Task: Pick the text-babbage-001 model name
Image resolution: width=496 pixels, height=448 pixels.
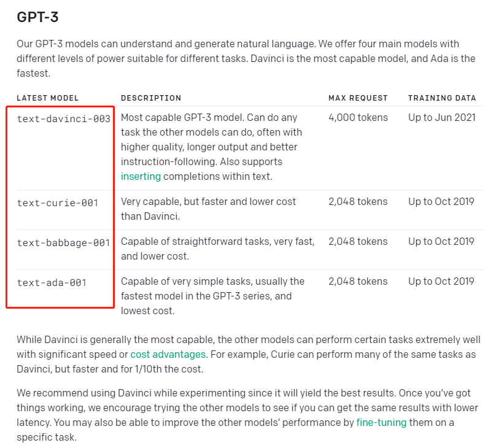Action: pos(64,242)
